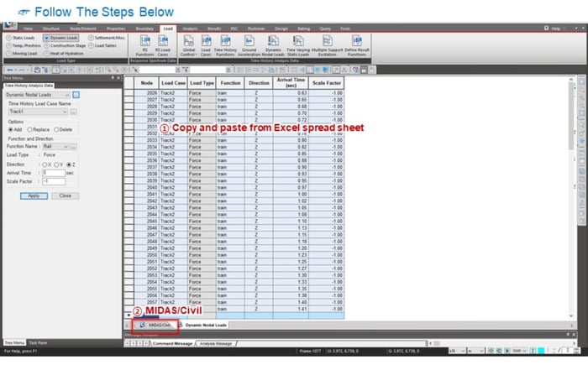Switch to the Tree Menu bottom tab

coord(14,343)
